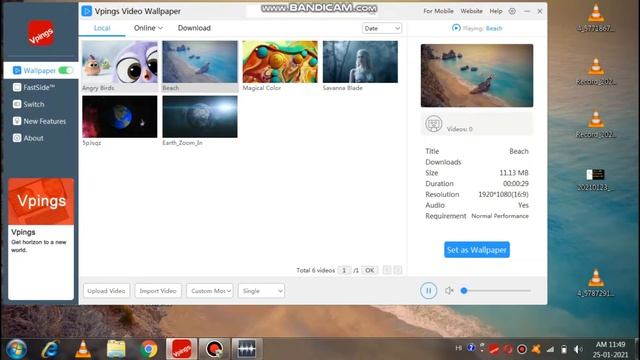Open the first Record_202 VLC desktop file
Screen dimensions: 640x360
coord(596,71)
